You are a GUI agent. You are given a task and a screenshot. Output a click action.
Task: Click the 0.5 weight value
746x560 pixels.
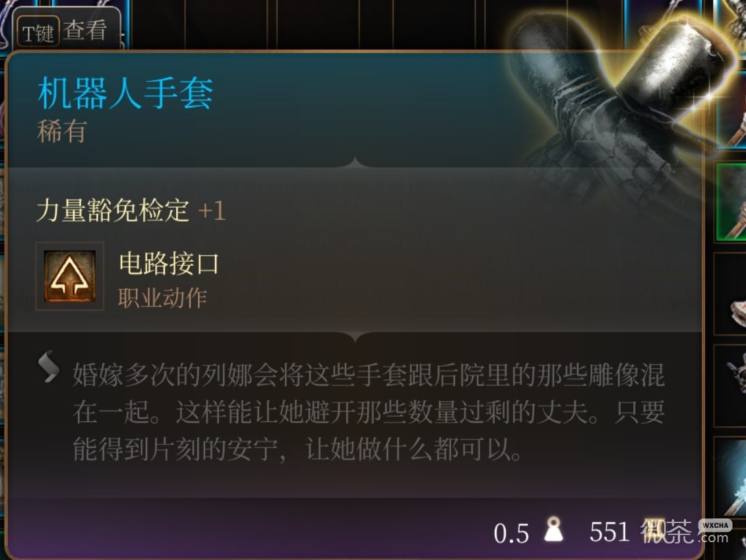(511, 534)
